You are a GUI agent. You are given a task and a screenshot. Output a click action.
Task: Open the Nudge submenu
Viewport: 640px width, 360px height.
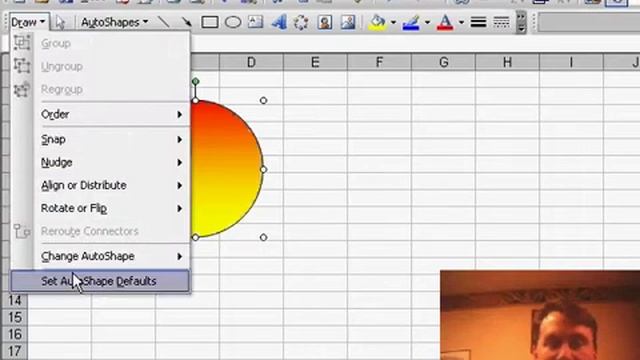point(111,162)
